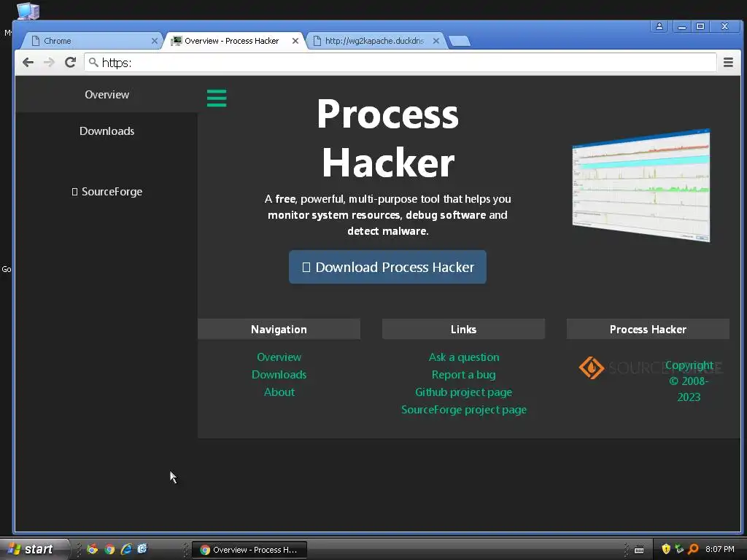Click the Download Process Hacker button
The height and width of the screenshot is (560, 747).
[x=387, y=267]
